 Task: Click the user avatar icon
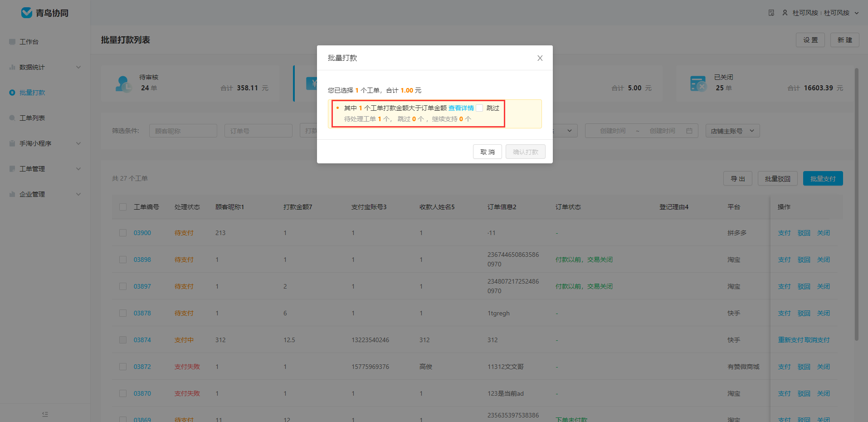point(785,13)
